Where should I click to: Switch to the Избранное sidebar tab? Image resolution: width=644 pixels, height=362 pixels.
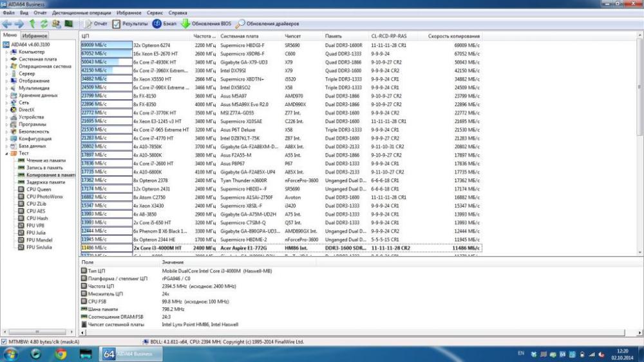[x=35, y=35]
